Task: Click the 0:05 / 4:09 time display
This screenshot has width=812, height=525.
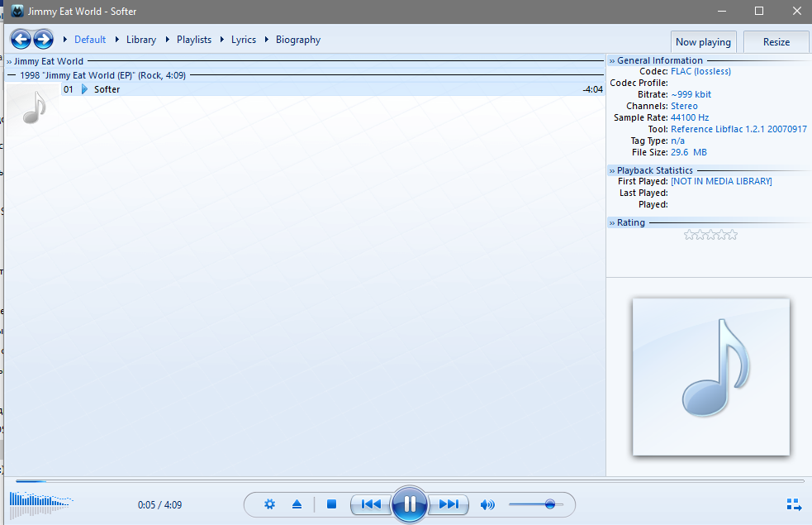Action: click(x=159, y=505)
